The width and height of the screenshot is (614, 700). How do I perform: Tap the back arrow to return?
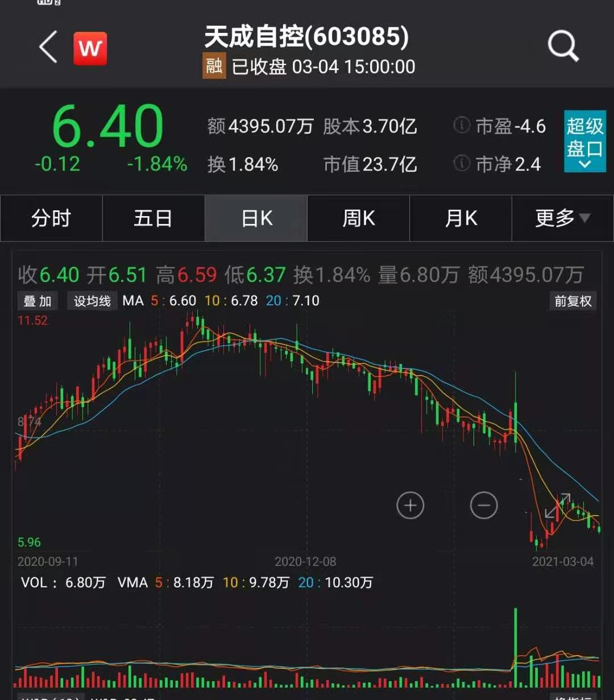coord(48,48)
